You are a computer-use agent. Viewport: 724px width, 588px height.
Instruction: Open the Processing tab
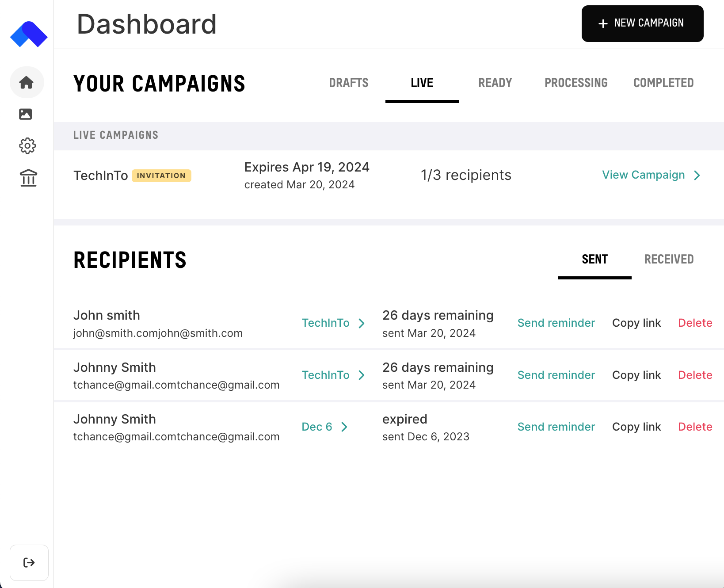click(576, 83)
